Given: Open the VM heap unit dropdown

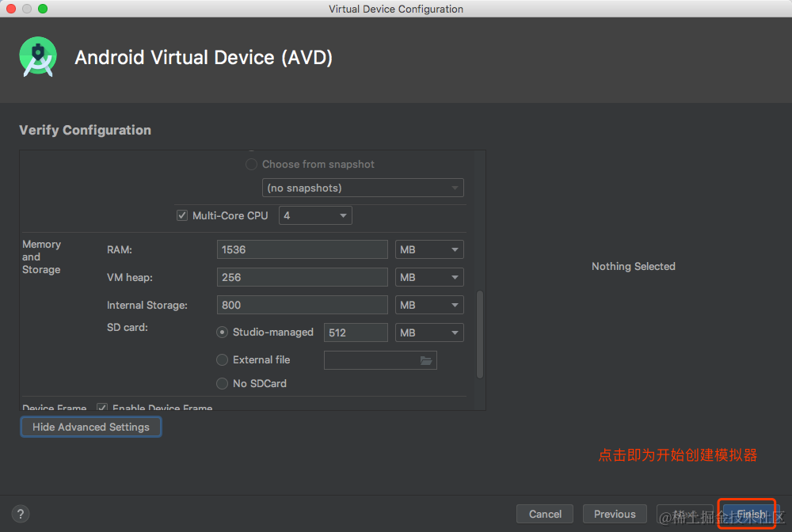Looking at the screenshot, I should [429, 277].
